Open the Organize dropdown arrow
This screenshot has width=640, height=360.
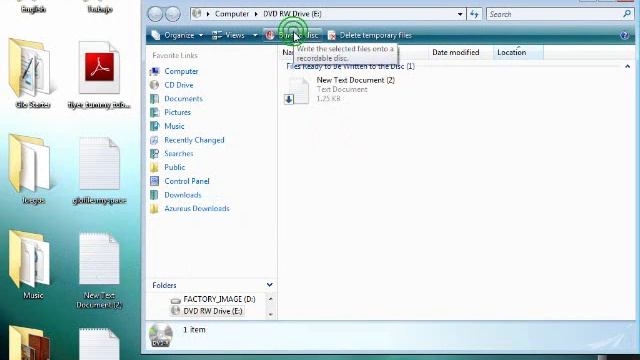click(201, 36)
